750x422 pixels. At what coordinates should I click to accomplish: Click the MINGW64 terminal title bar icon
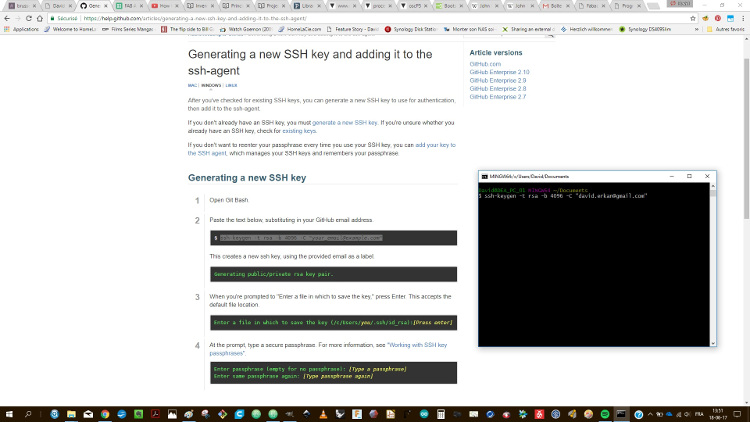tap(485, 177)
